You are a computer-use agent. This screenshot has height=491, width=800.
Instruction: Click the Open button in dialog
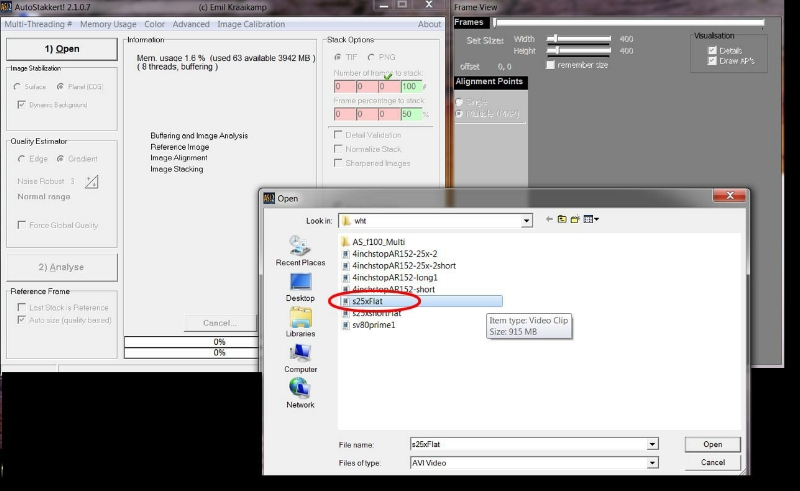click(712, 444)
